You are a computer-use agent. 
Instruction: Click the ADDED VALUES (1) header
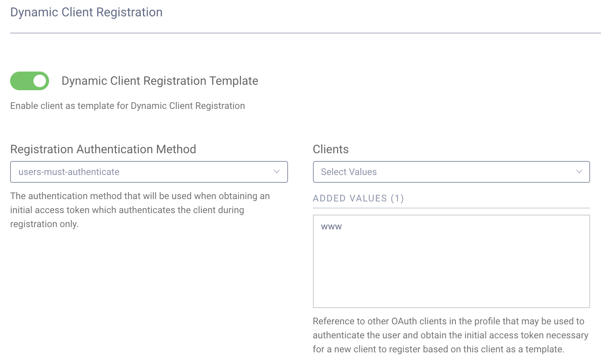point(358,198)
